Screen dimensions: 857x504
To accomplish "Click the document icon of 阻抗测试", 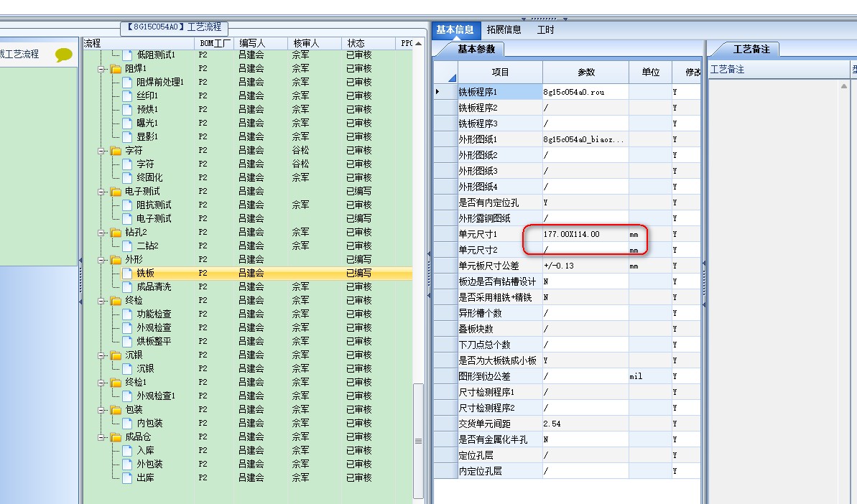I will tap(127, 205).
